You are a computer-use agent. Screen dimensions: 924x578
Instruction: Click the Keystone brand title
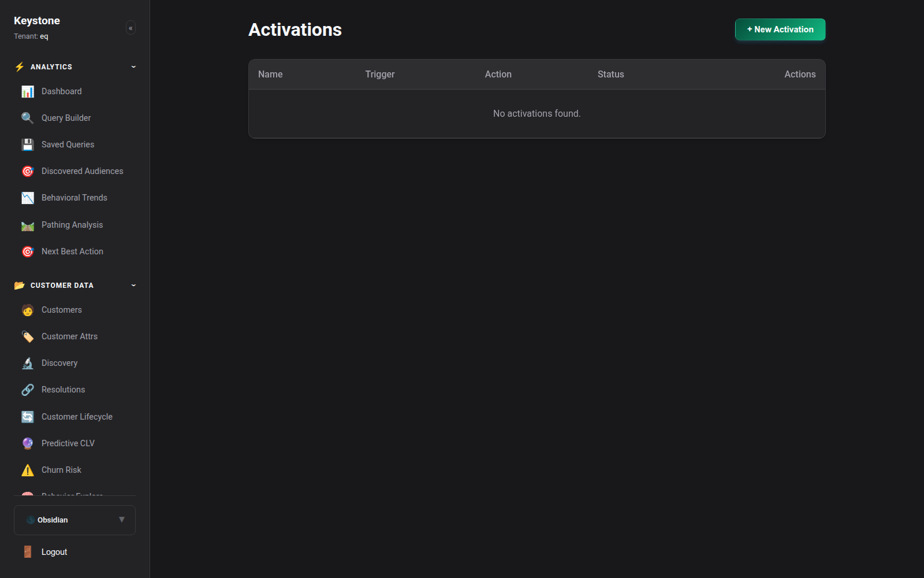[x=37, y=21]
